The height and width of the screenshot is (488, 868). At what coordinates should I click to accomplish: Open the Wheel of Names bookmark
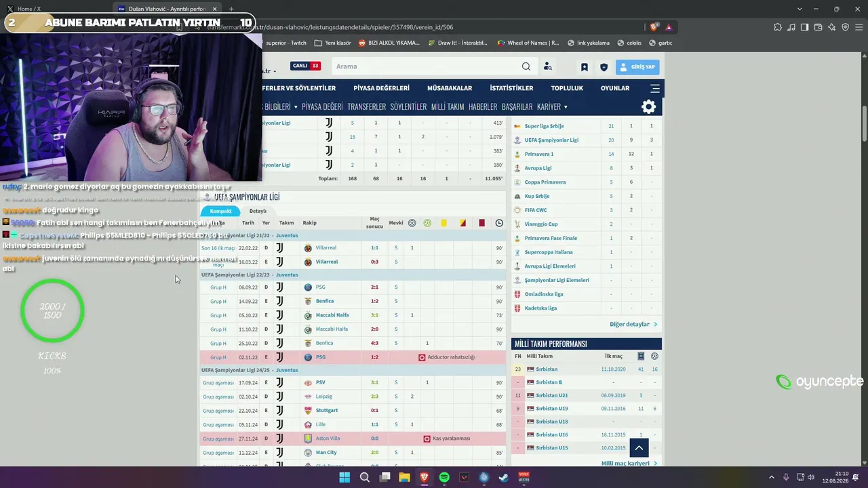(528, 43)
